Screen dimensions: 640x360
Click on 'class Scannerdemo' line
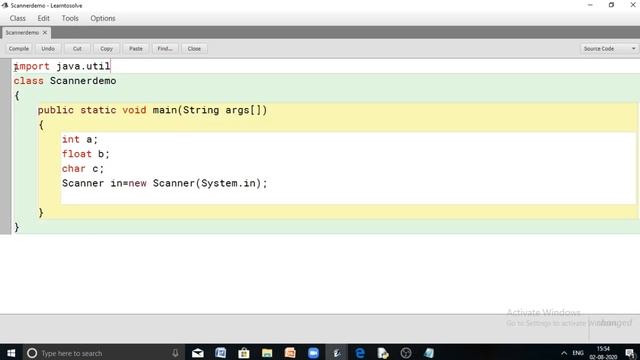point(65,81)
